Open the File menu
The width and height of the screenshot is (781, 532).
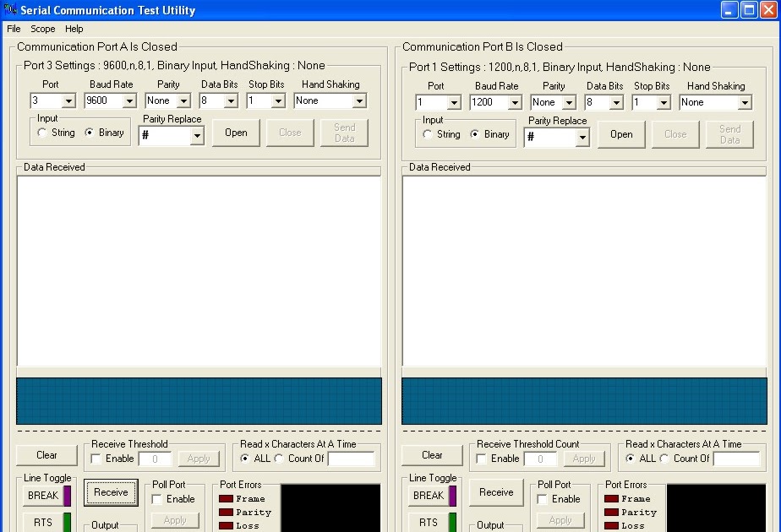pyautogui.click(x=13, y=28)
